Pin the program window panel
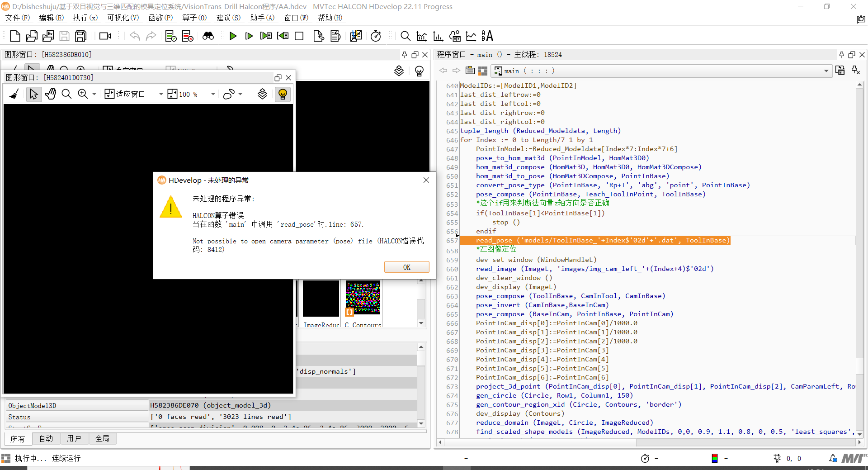Image resolution: width=868 pixels, height=470 pixels. tap(841, 54)
